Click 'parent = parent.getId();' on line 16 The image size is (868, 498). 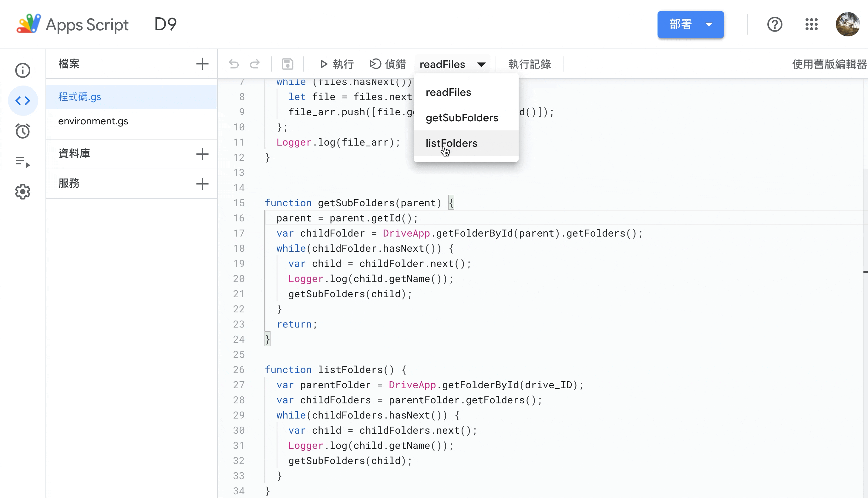point(347,218)
